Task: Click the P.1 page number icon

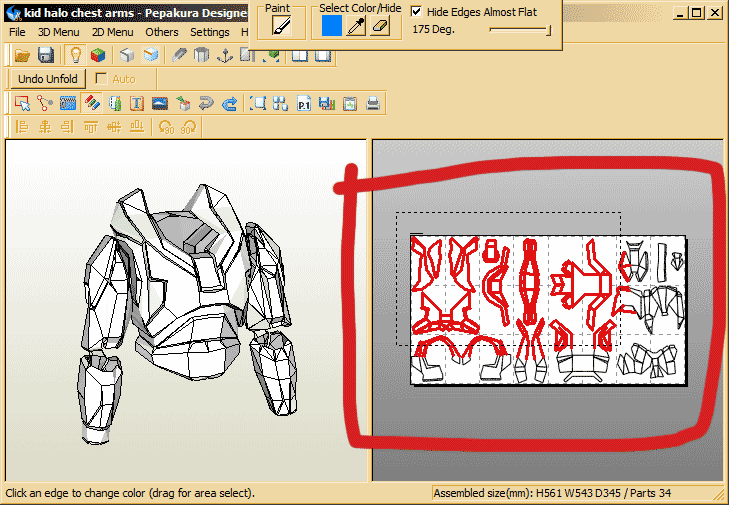Action: [x=304, y=103]
